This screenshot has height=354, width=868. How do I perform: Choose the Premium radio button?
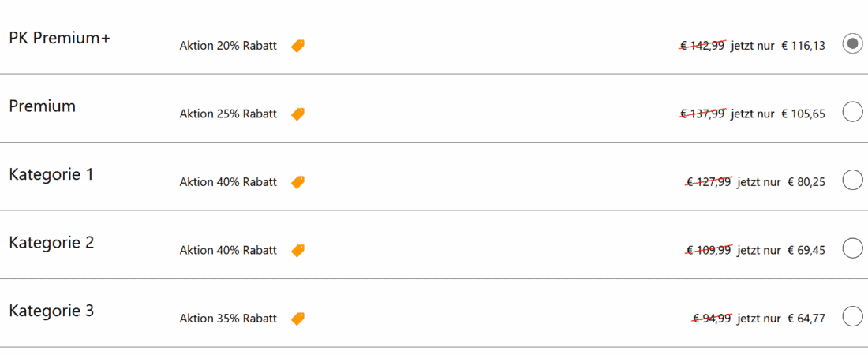[852, 112]
